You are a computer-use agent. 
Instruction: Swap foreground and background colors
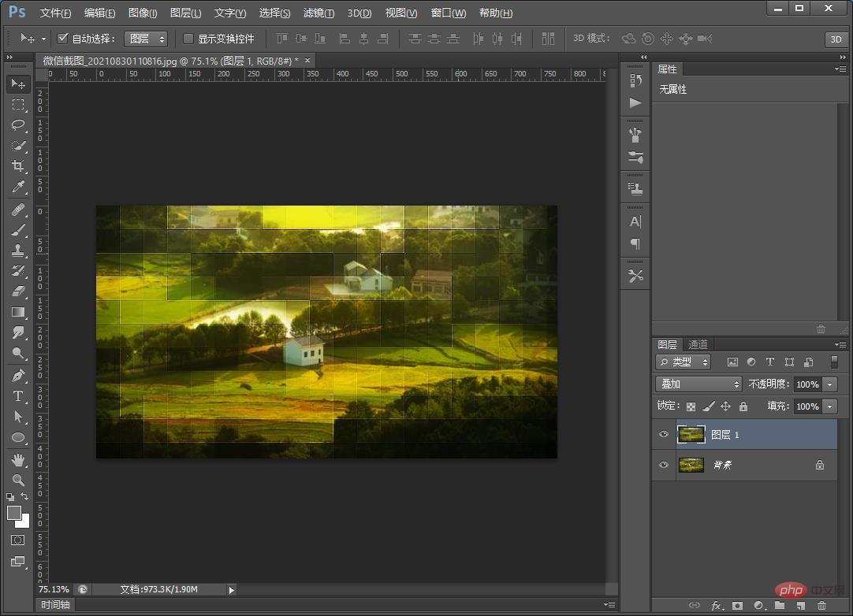coord(24,496)
